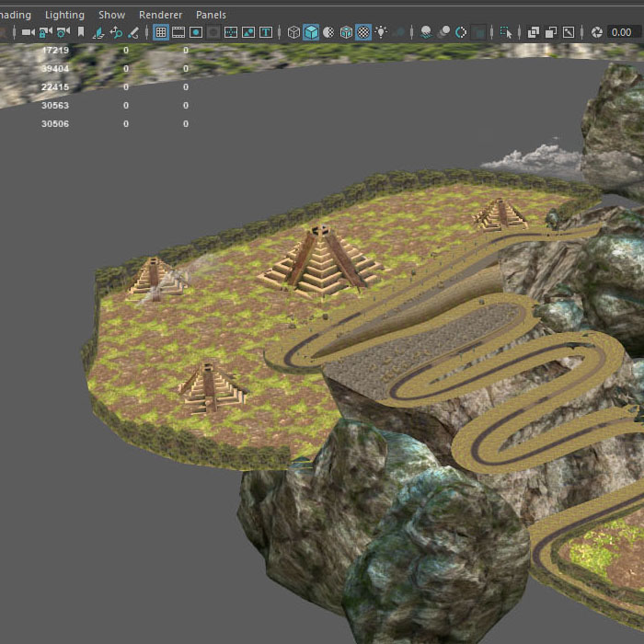
Task: Click the Exposure aperture icon button
Action: [x=597, y=32]
